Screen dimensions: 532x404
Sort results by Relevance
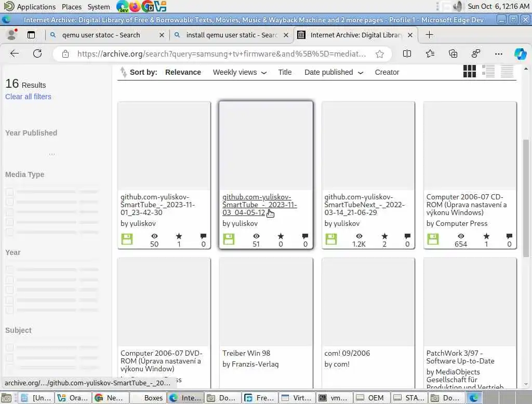point(183,72)
